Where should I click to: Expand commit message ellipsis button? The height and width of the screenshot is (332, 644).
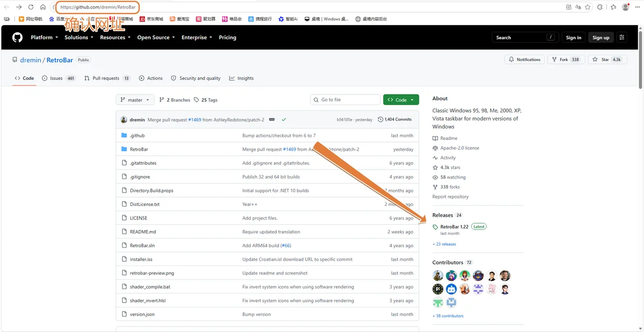coord(272,120)
